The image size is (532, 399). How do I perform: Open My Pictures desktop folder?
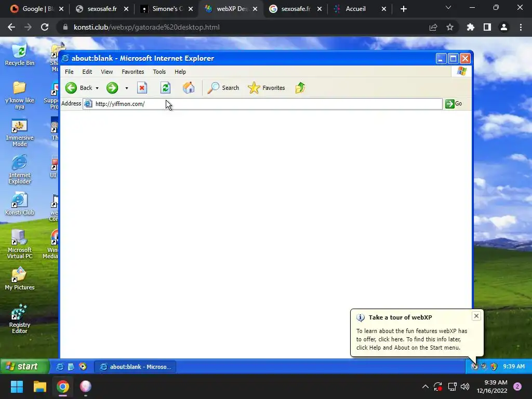coord(20,279)
